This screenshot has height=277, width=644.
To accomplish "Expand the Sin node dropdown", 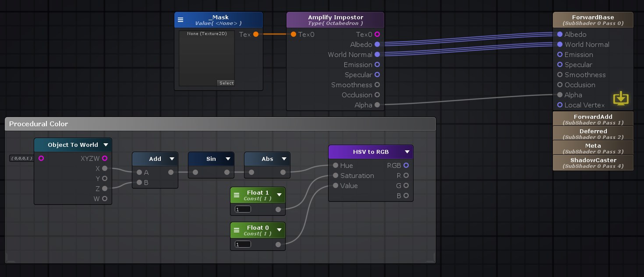I will point(228,159).
